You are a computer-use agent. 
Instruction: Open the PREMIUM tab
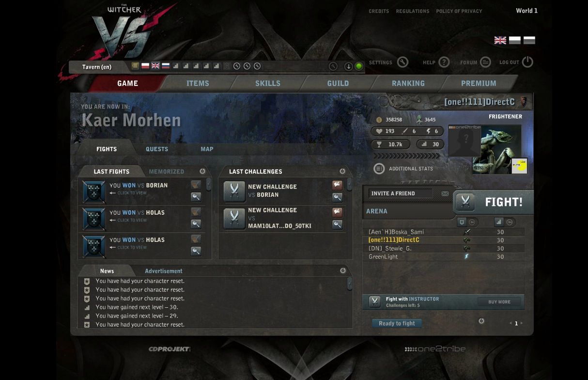[x=479, y=83]
